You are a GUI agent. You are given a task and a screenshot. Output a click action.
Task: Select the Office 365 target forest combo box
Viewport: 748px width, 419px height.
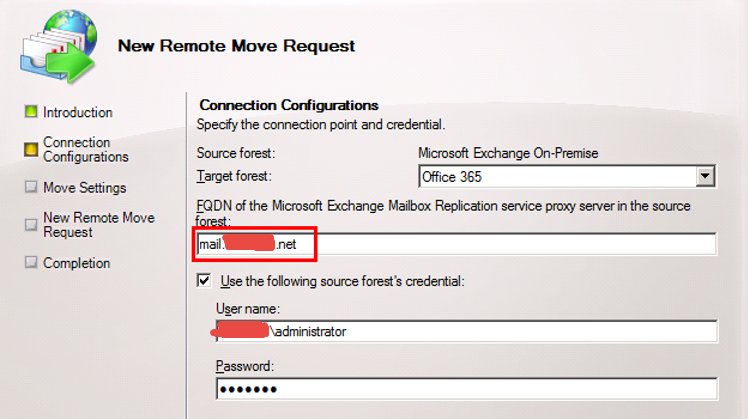(556, 177)
